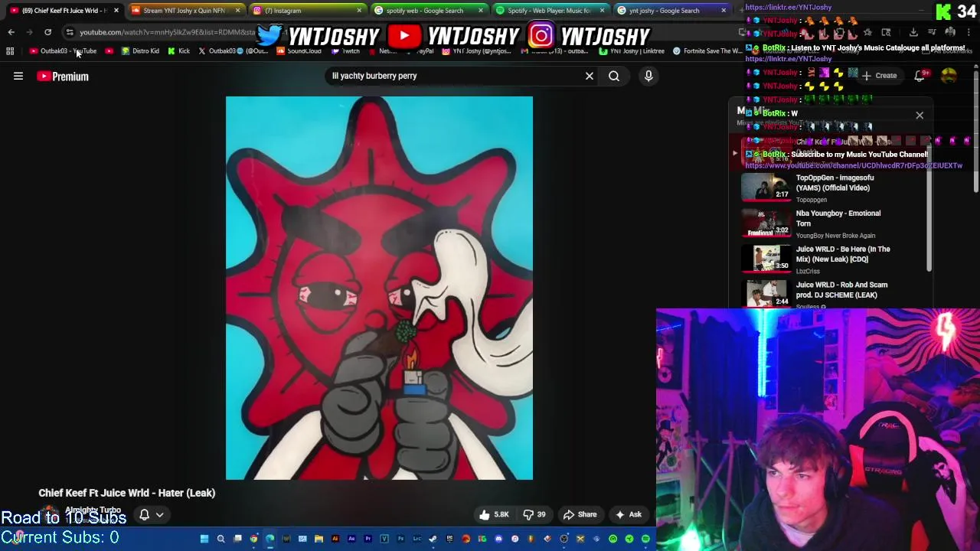Click the Ask AI button
980x551 pixels.
[629, 514]
